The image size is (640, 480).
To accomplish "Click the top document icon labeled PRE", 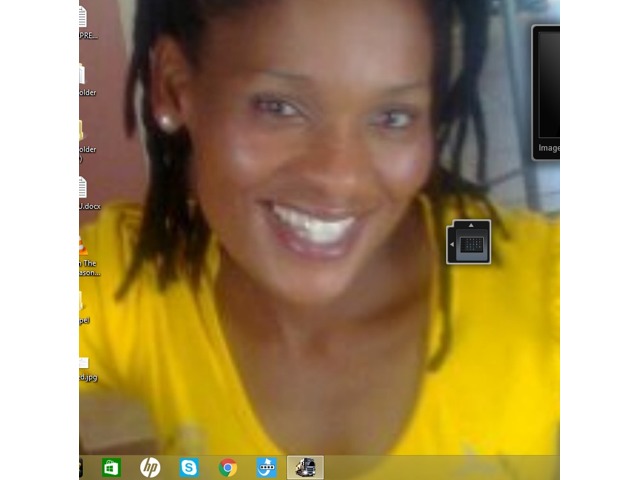I will tap(83, 17).
